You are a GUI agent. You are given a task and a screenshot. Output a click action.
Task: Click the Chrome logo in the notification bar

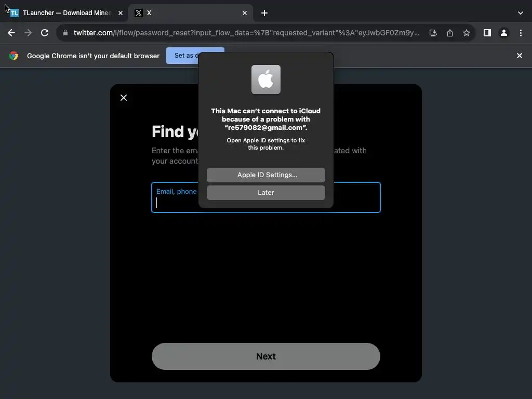pyautogui.click(x=14, y=56)
